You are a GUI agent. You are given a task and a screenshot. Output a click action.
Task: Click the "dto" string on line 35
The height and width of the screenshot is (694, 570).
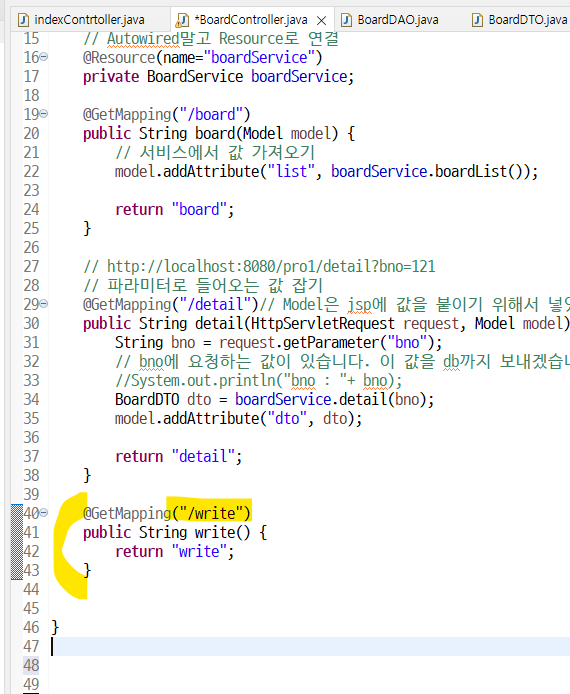pos(287,419)
